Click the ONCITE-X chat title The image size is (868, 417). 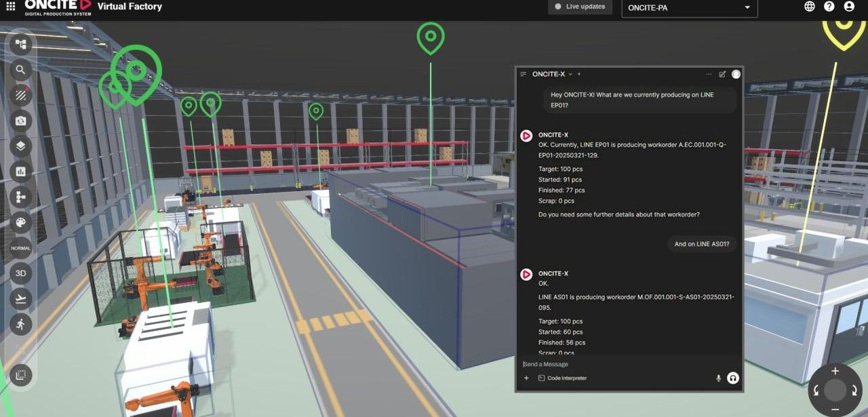pos(549,74)
